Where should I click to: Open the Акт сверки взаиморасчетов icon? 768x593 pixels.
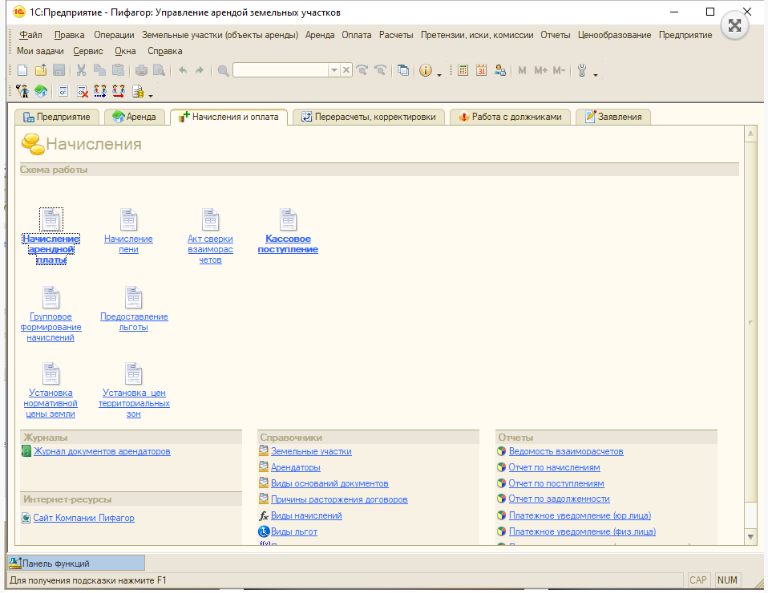(x=210, y=220)
